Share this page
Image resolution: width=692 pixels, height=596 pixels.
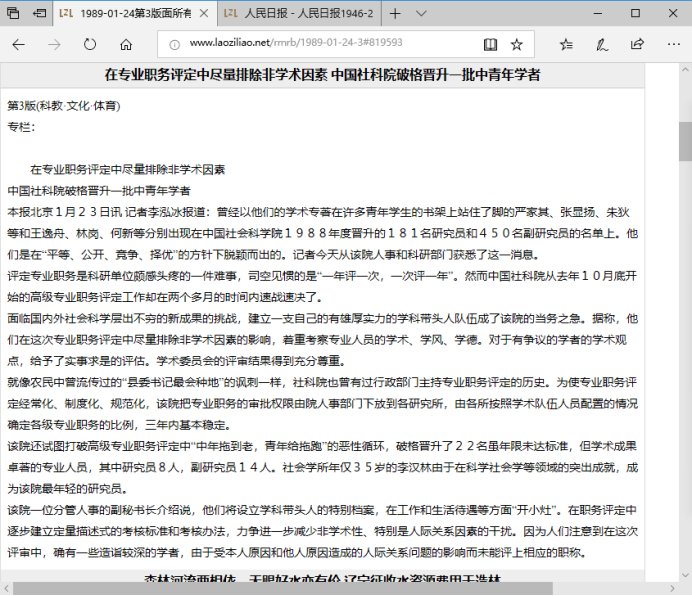[637, 44]
